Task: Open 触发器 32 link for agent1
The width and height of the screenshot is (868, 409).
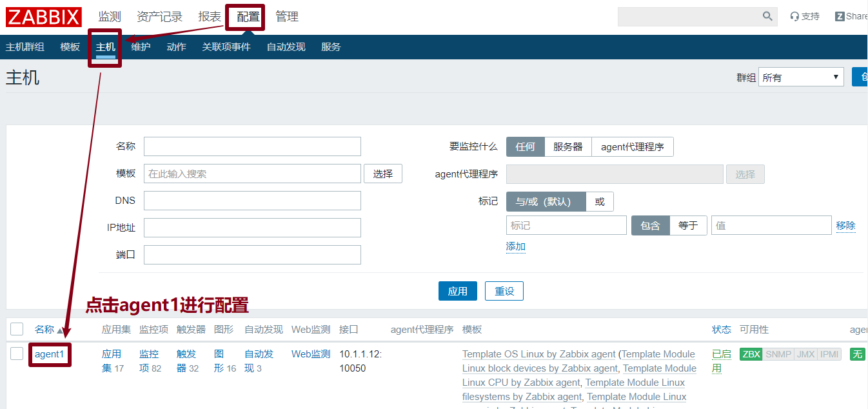Action: tap(188, 361)
